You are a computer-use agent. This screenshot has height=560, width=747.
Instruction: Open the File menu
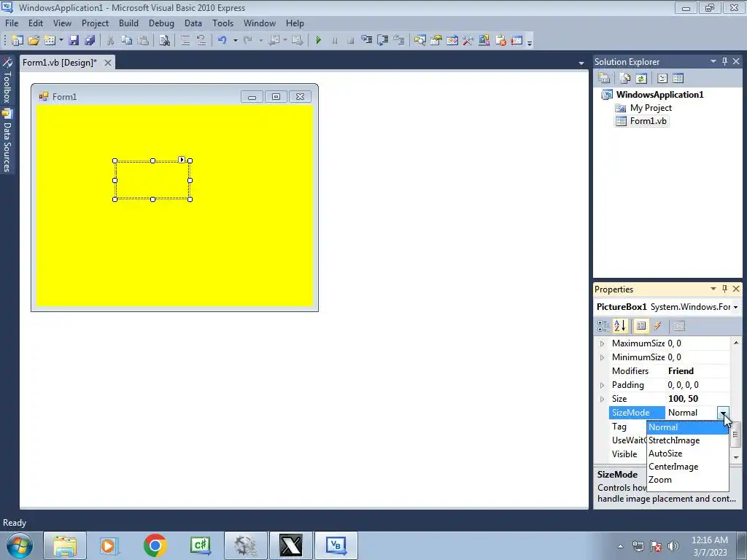click(x=12, y=23)
